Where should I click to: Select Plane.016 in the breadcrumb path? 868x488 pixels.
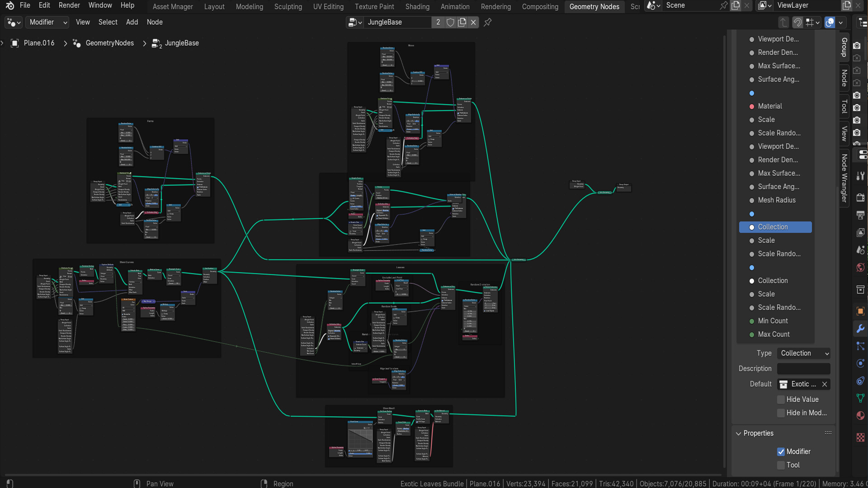pyautogui.click(x=39, y=43)
